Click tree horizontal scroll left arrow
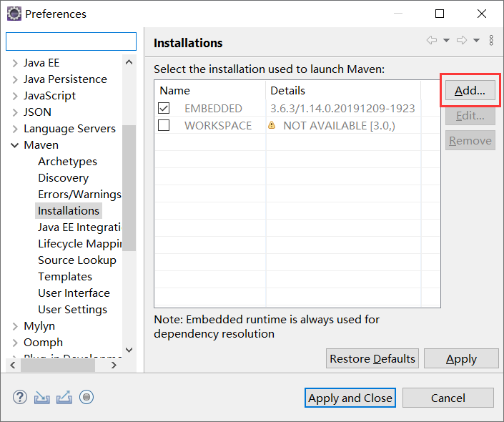504x422 pixels. tap(13, 365)
